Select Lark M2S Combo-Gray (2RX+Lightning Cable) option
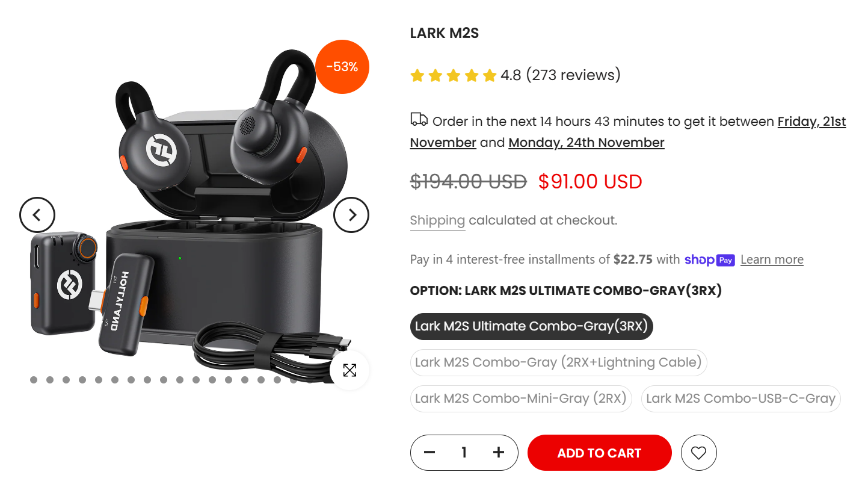 [558, 362]
